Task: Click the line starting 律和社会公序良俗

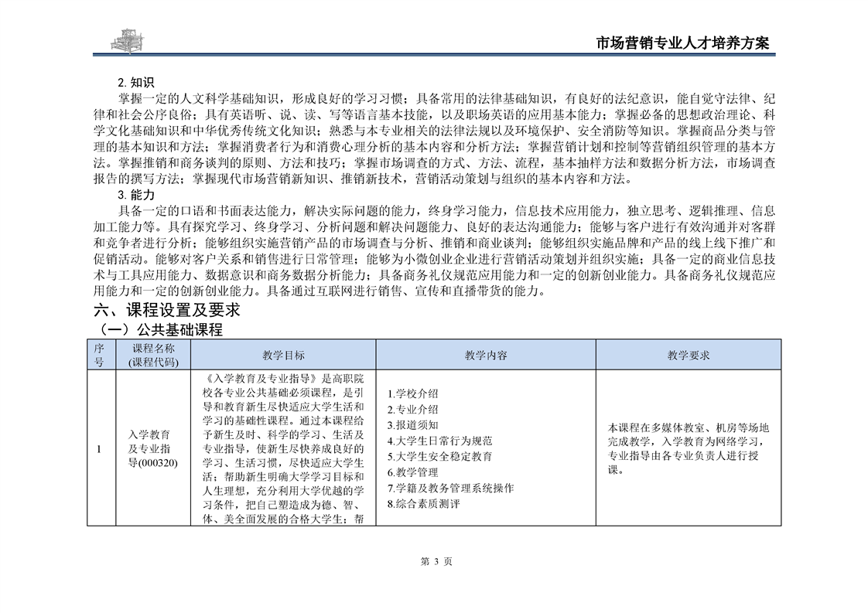Action: [x=435, y=115]
